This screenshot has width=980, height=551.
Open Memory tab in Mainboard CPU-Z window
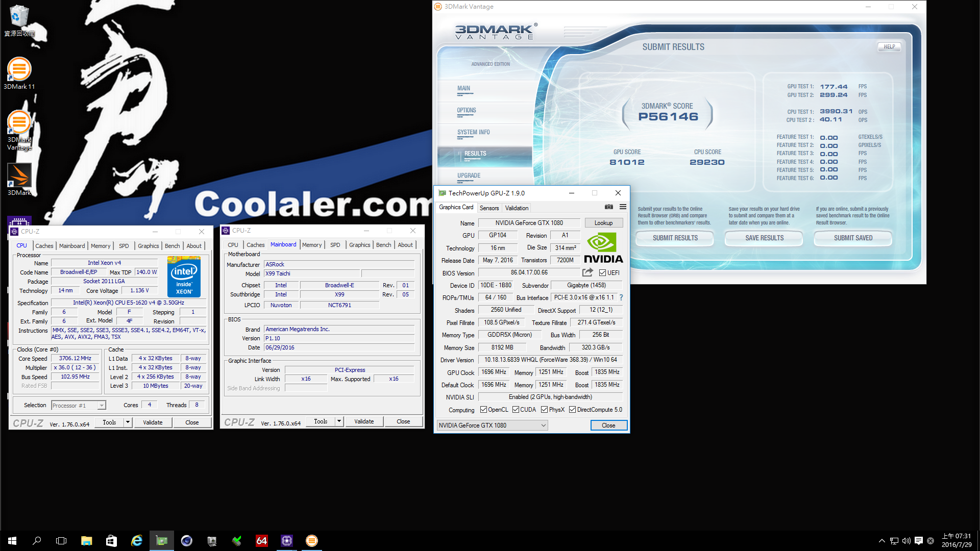[312, 245]
